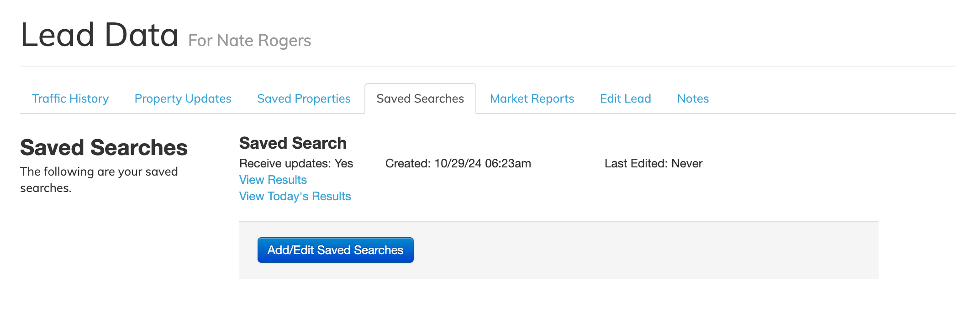The width and height of the screenshot is (980, 312).
Task: Click the saved searches description paragraph
Action: click(x=99, y=180)
